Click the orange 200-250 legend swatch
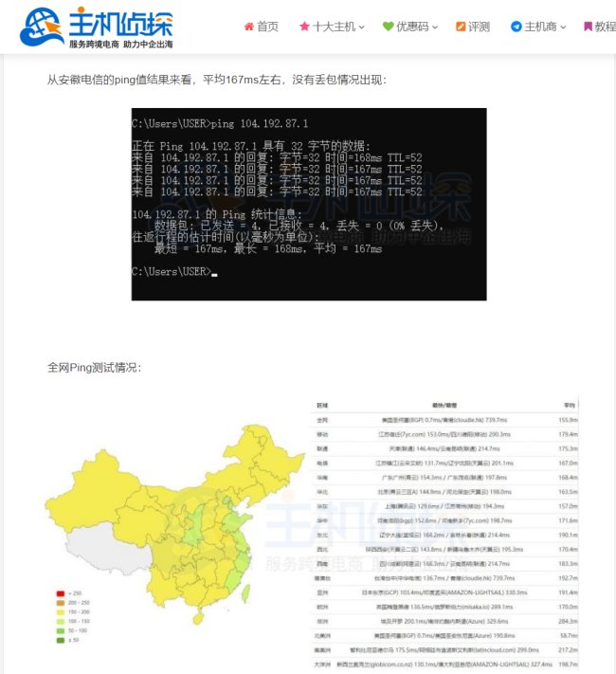Image resolution: width=616 pixels, height=674 pixels. pos(61,603)
